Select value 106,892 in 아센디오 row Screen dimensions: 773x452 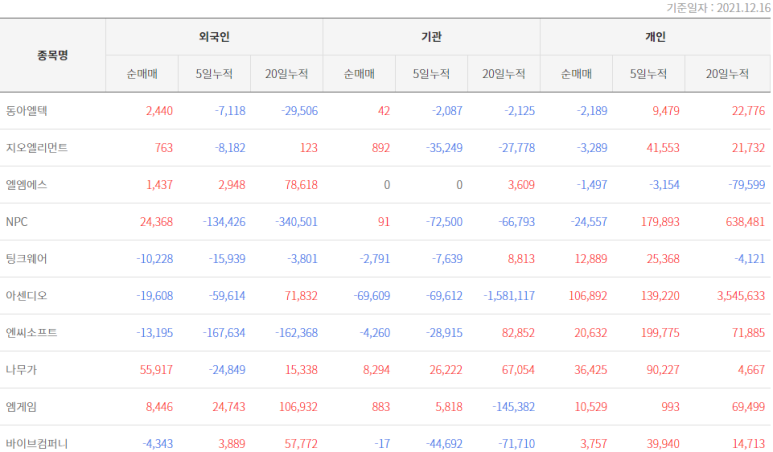pyautogui.click(x=588, y=296)
